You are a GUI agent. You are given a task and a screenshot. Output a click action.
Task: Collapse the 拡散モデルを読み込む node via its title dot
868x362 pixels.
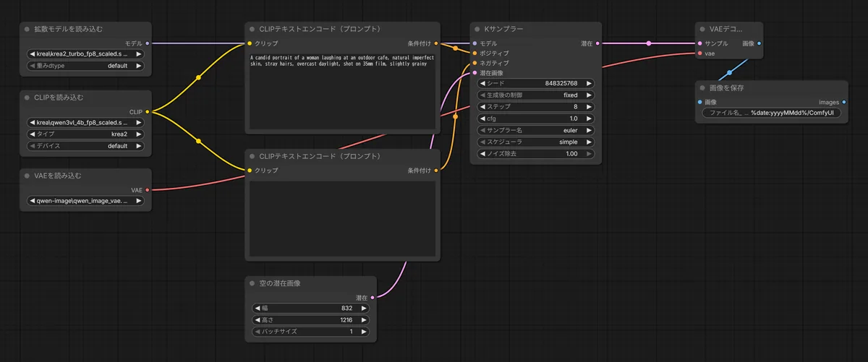pos(27,29)
